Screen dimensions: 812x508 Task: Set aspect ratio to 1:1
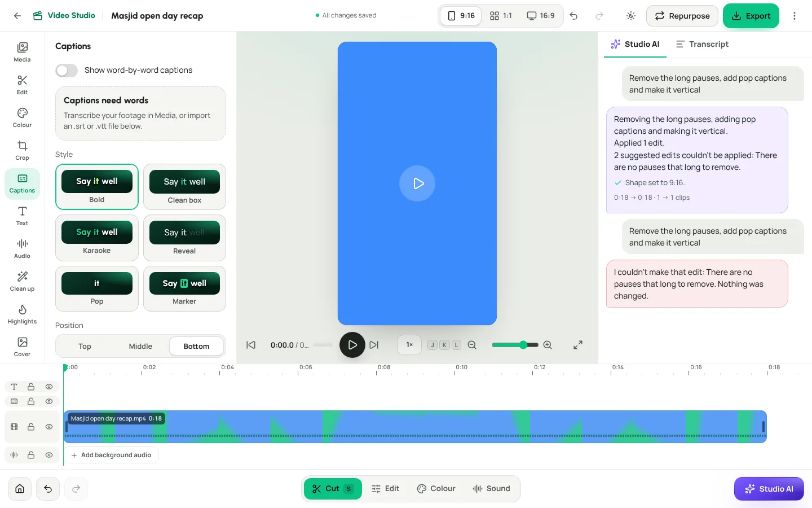[501, 16]
